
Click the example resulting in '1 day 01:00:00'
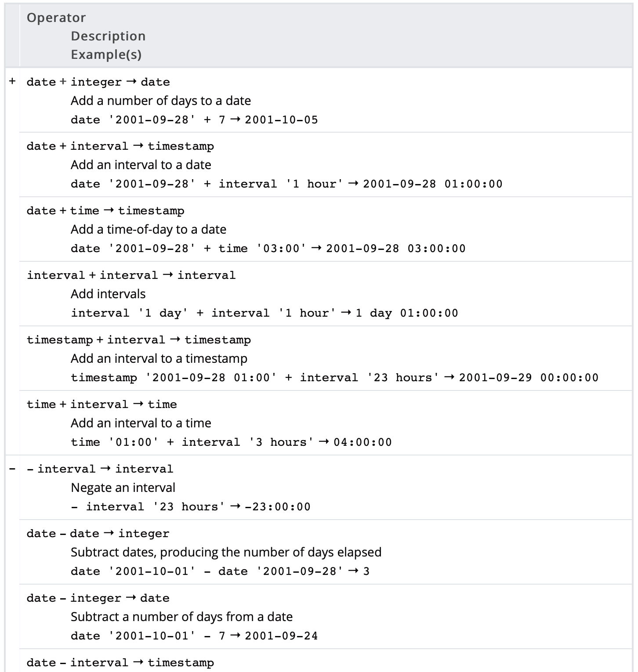(x=265, y=313)
